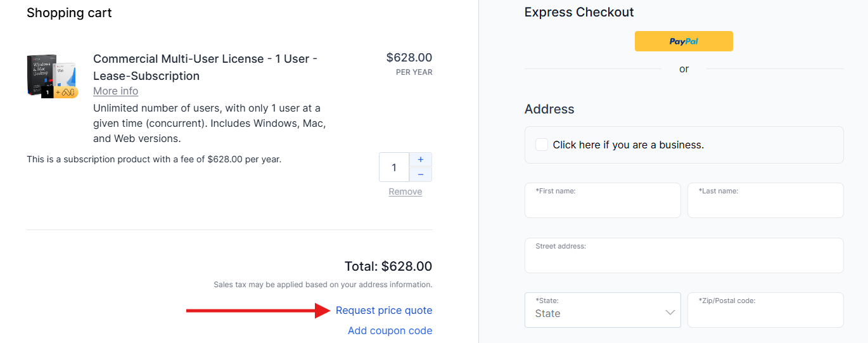This screenshot has width=868, height=343.
Task: Click into the First name field
Action: (603, 204)
